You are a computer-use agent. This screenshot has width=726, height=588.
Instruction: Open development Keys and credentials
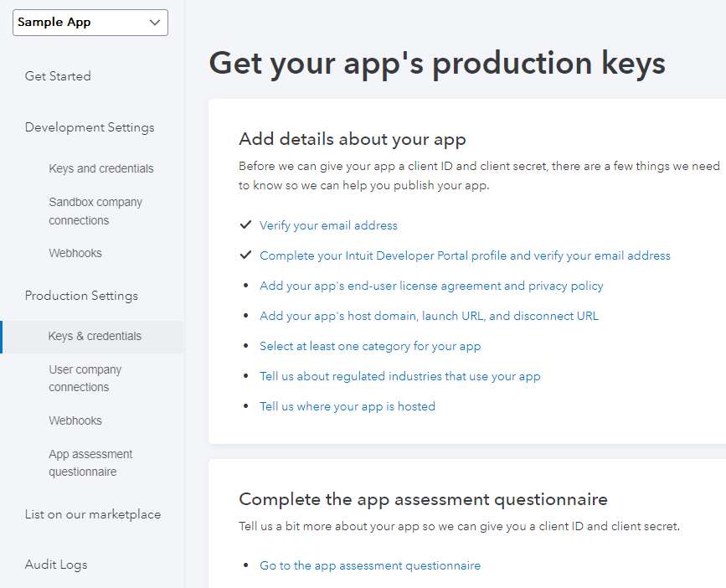point(101,168)
